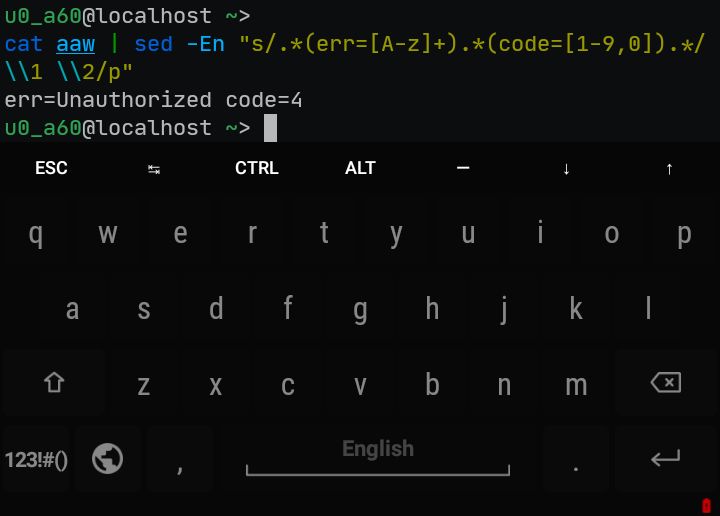Viewport: 720px width, 516px height.
Task: Tap the English space bar
Action: (378, 459)
